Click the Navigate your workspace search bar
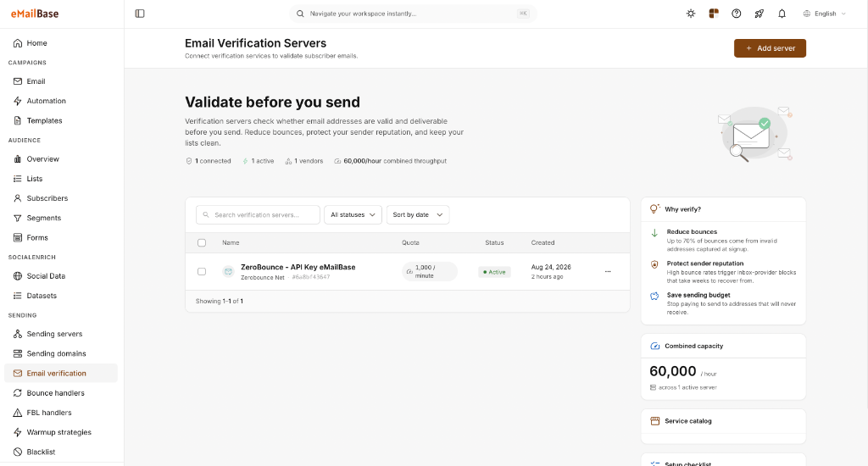Viewport: 868px width, 466px height. 413,14
